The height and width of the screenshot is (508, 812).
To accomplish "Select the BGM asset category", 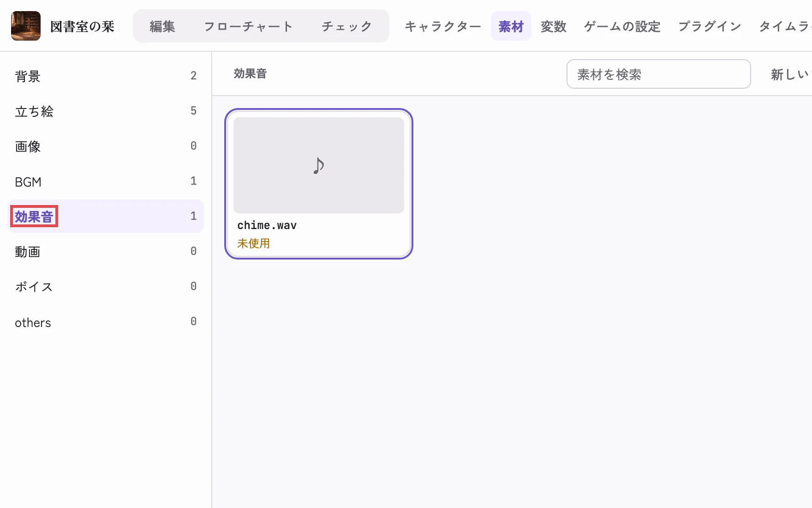I will 106,181.
